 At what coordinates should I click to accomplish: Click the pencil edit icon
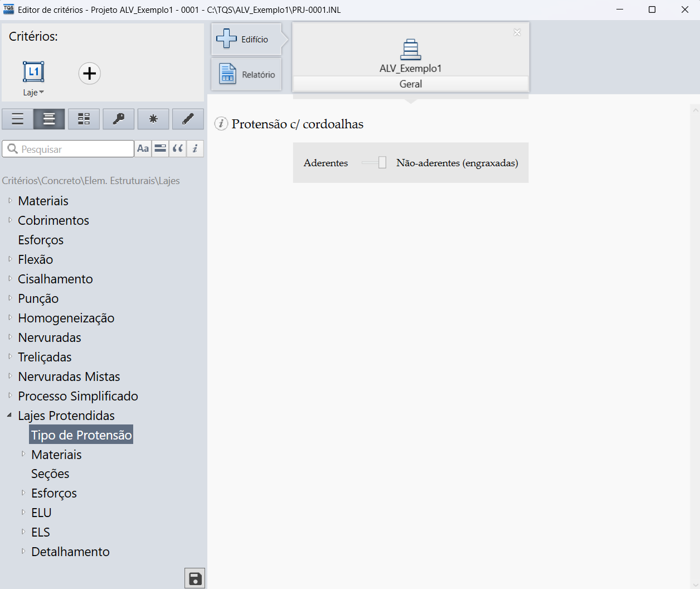[188, 119]
